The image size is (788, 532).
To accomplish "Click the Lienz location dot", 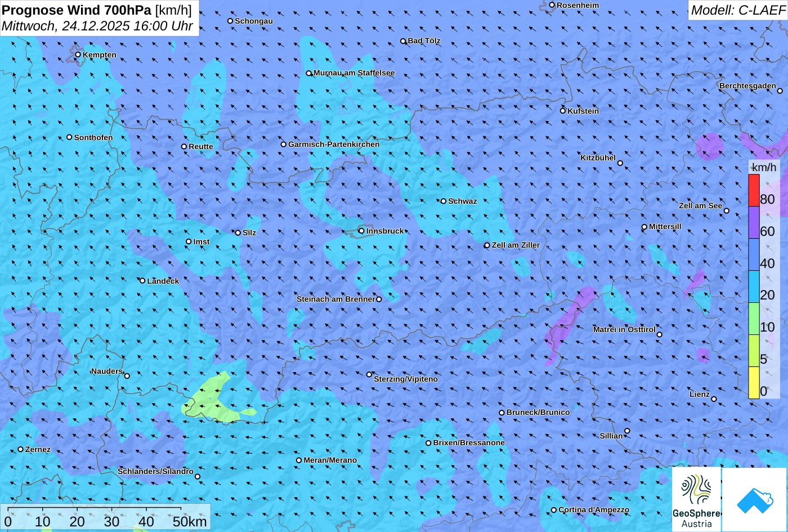I will click(714, 399).
